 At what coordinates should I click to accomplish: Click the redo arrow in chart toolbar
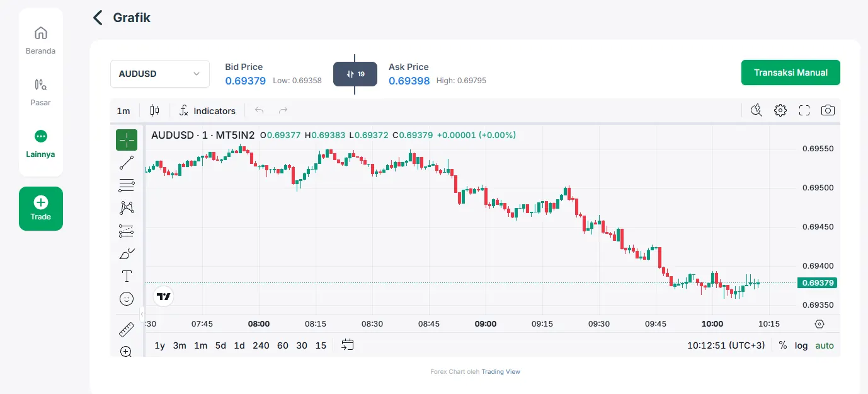click(x=283, y=110)
